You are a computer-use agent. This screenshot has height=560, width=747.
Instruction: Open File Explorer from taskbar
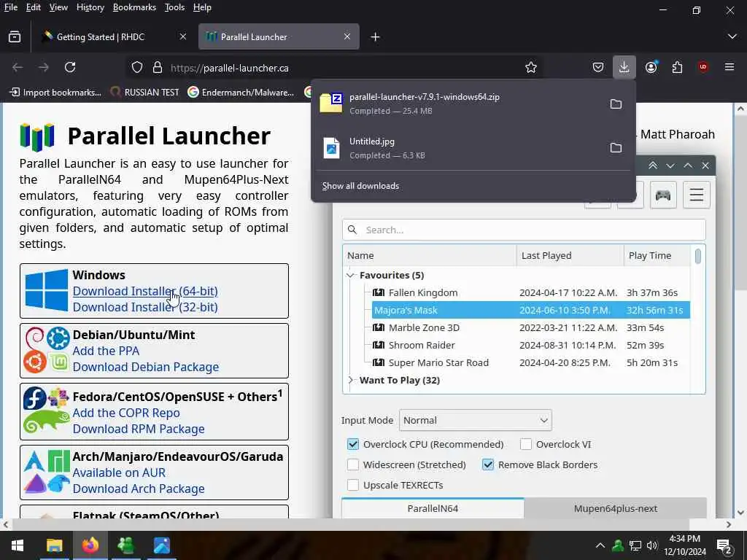[54, 545]
